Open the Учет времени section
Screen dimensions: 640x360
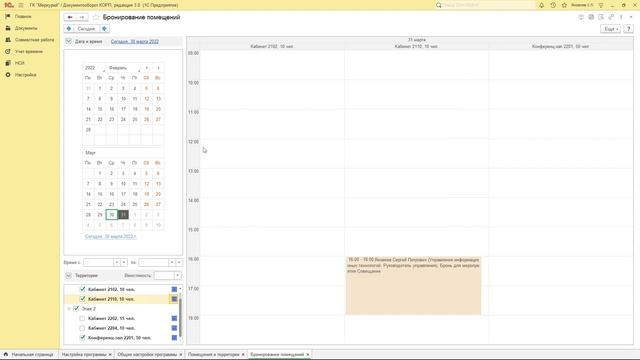29,51
